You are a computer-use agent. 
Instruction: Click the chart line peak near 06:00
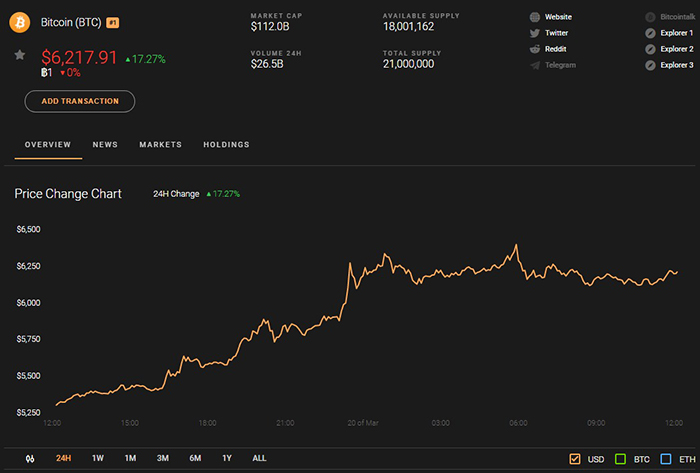pos(517,245)
